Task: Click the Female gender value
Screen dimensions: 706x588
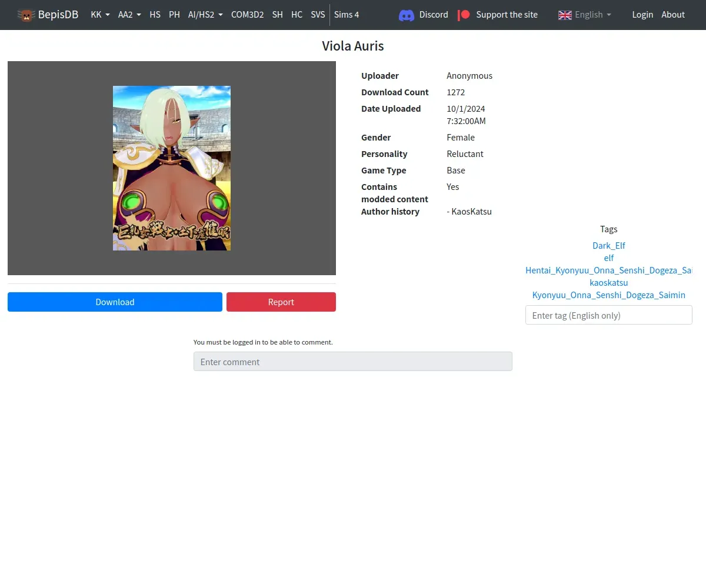Action: 461,138
